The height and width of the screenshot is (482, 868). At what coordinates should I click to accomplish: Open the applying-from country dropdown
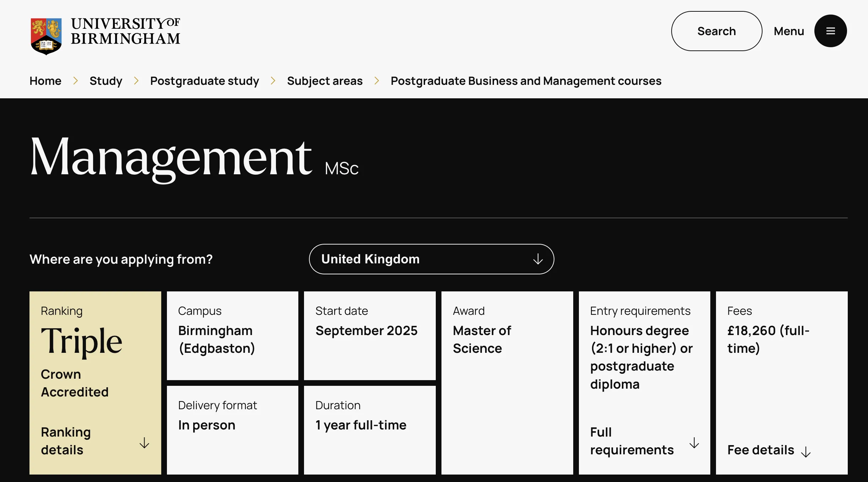pos(431,259)
